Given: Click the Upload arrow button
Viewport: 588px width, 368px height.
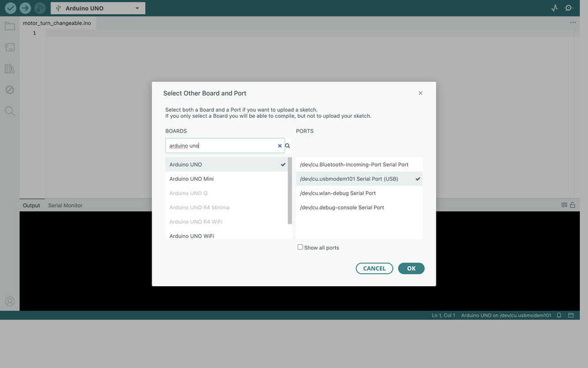Looking at the screenshot, I should [25, 8].
